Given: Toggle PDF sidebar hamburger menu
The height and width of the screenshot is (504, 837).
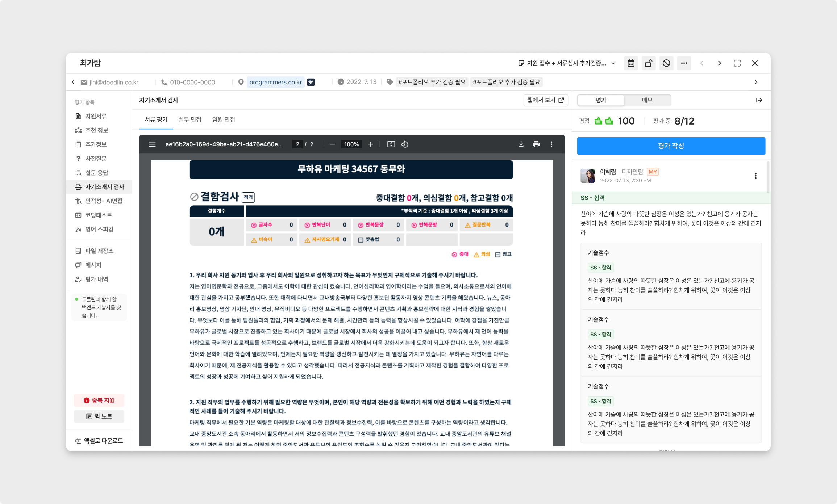Looking at the screenshot, I should (152, 144).
